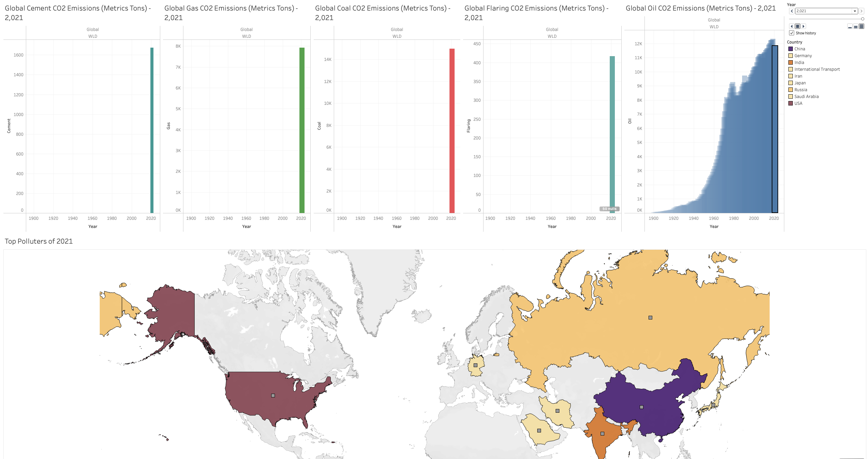Select the medium playback speed icon
The width and height of the screenshot is (868, 459).
pos(855,26)
